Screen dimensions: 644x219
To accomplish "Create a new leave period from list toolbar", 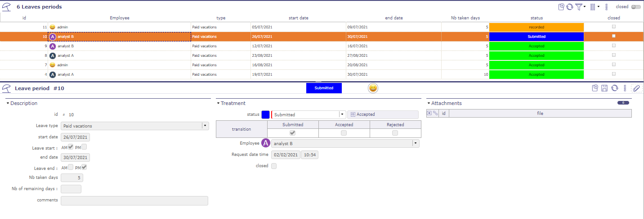I will pos(561,7).
